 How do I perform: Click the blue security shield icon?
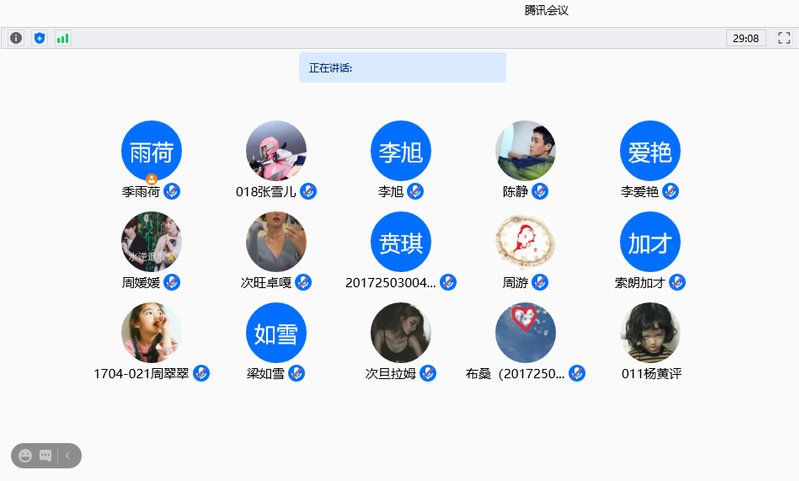[40, 38]
